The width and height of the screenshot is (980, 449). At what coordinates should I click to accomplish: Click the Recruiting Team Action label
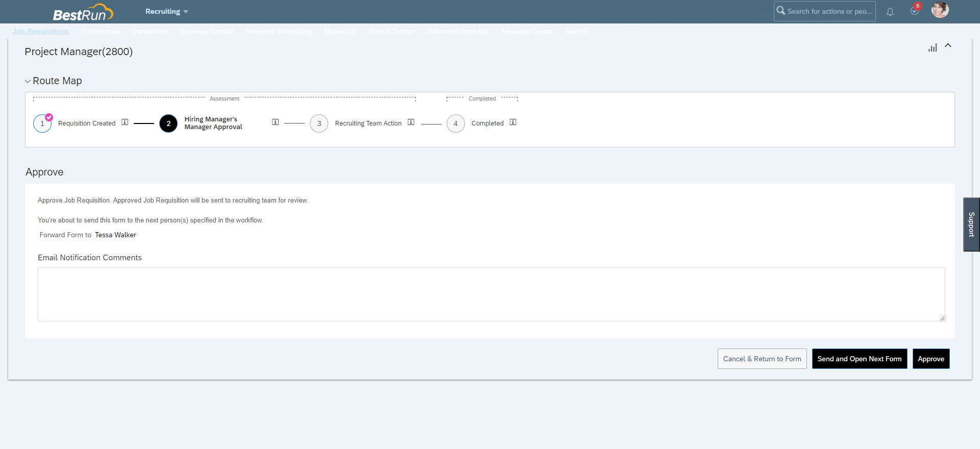click(368, 123)
